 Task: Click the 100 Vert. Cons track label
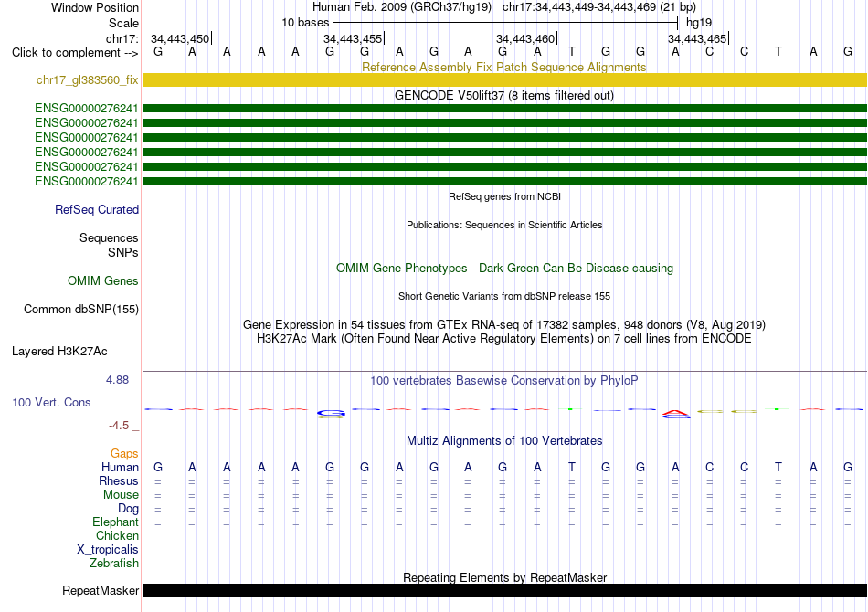51,402
